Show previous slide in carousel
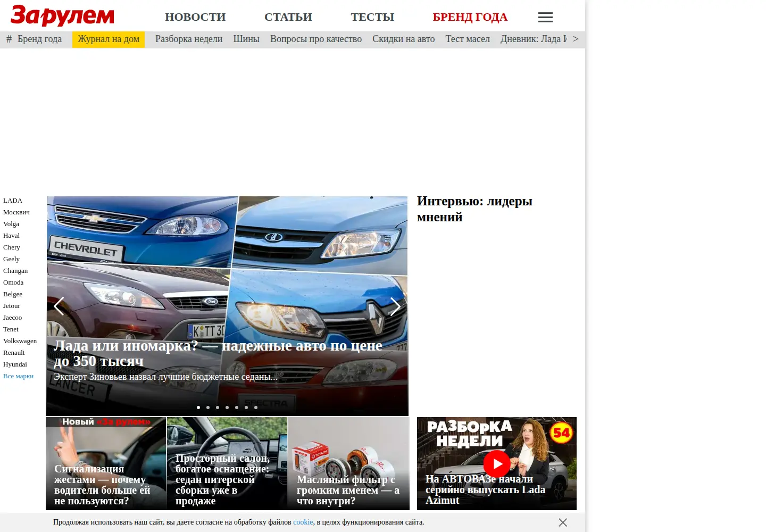 (59, 306)
